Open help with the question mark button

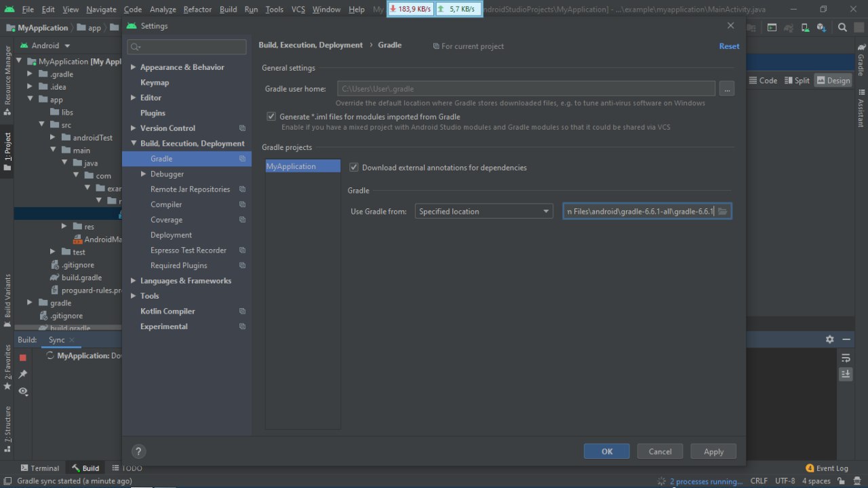(138, 451)
